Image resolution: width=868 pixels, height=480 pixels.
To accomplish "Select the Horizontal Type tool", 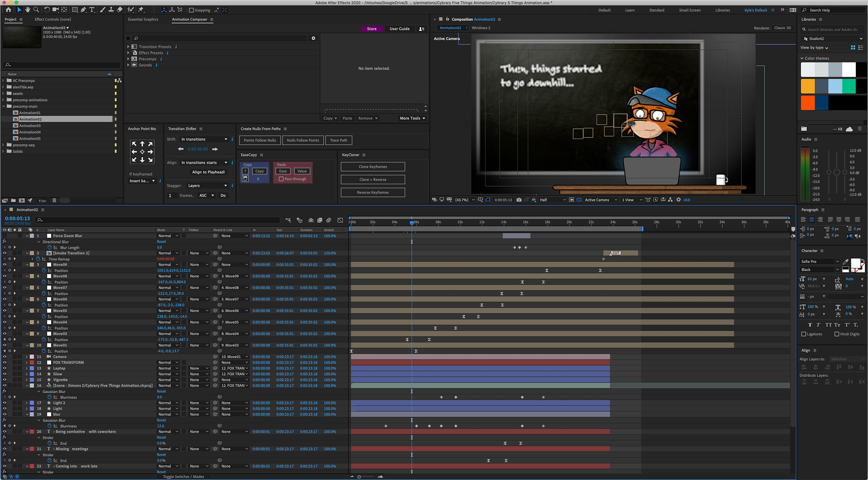I will click(x=92, y=9).
